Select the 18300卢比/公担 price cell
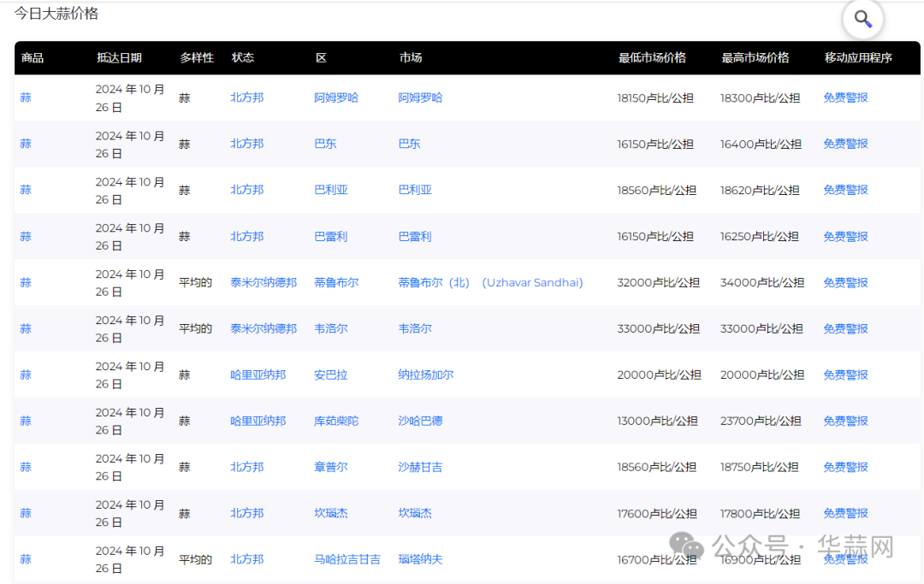The height and width of the screenshot is (584, 924). click(x=761, y=97)
